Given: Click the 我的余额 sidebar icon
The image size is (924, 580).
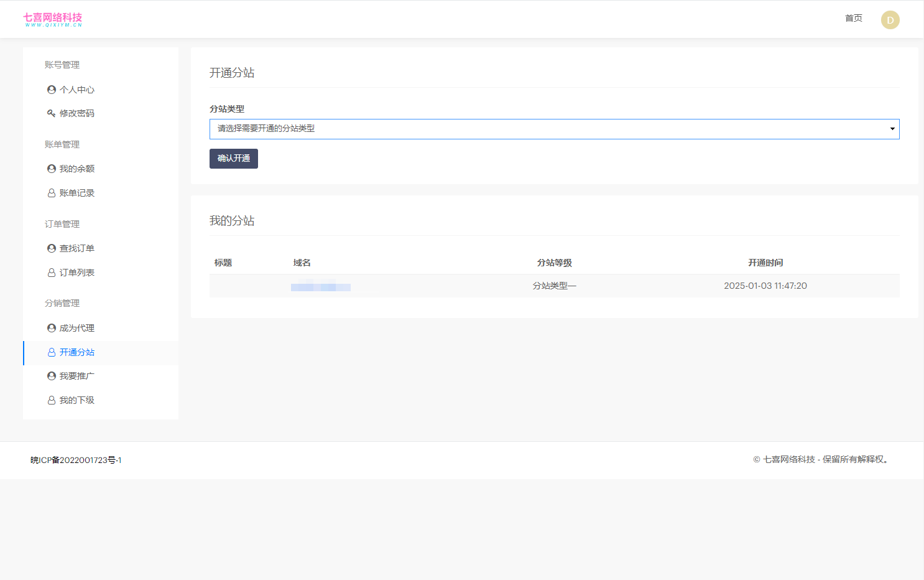Looking at the screenshot, I should pos(52,169).
